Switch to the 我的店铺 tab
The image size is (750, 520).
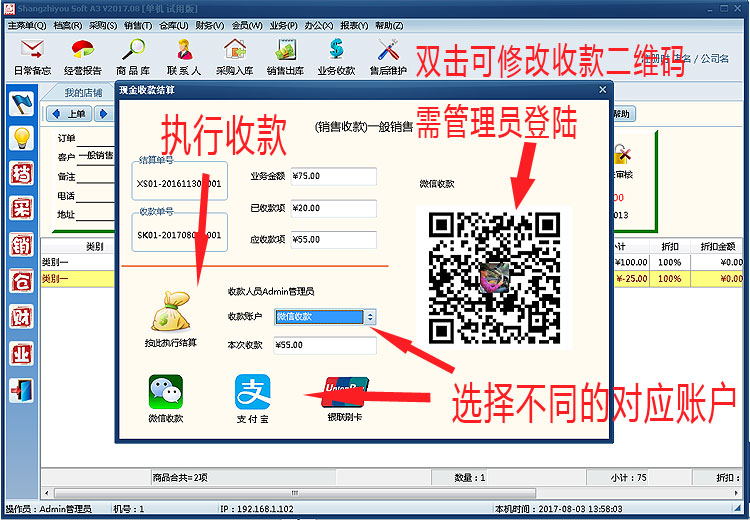coord(83,92)
